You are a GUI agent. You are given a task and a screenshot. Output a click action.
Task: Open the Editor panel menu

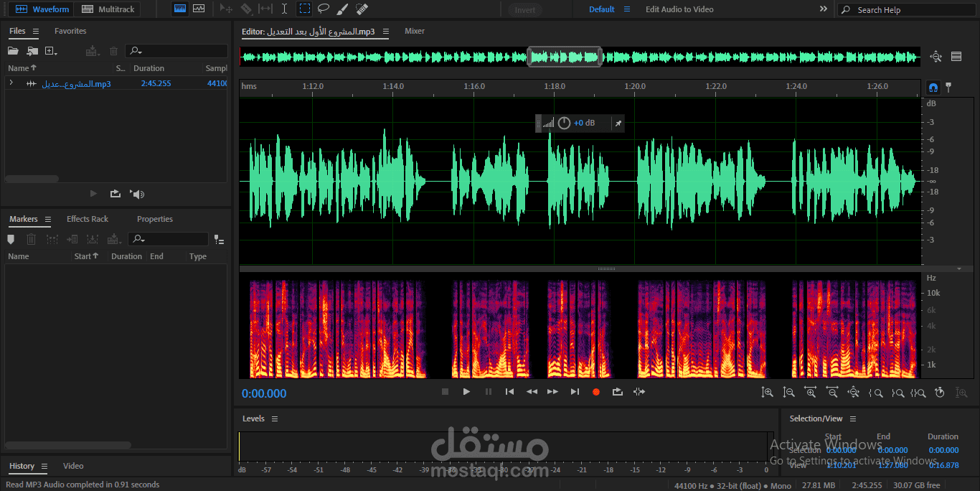pos(386,31)
